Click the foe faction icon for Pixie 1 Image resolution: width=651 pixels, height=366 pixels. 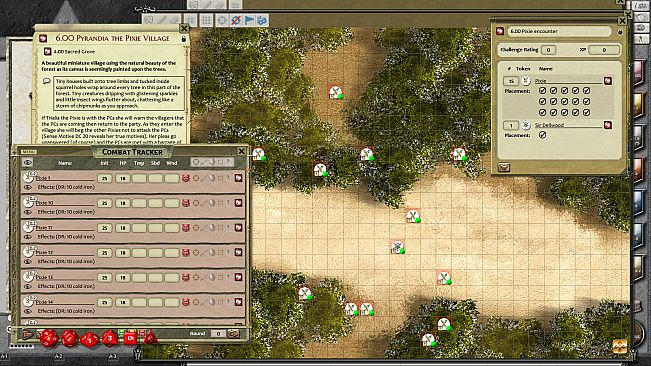point(186,178)
